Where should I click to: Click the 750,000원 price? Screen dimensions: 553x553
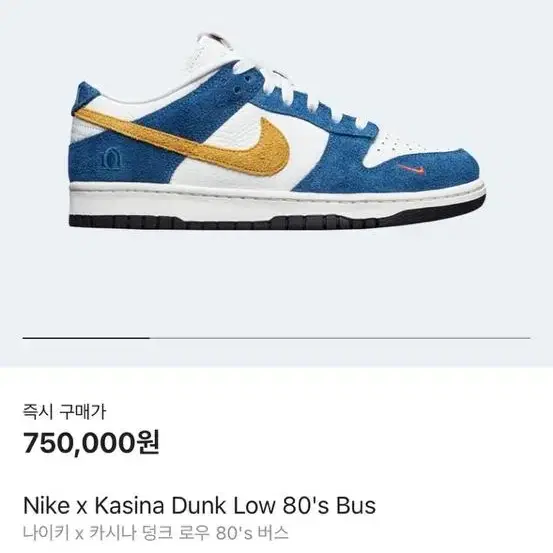[x=91, y=443]
